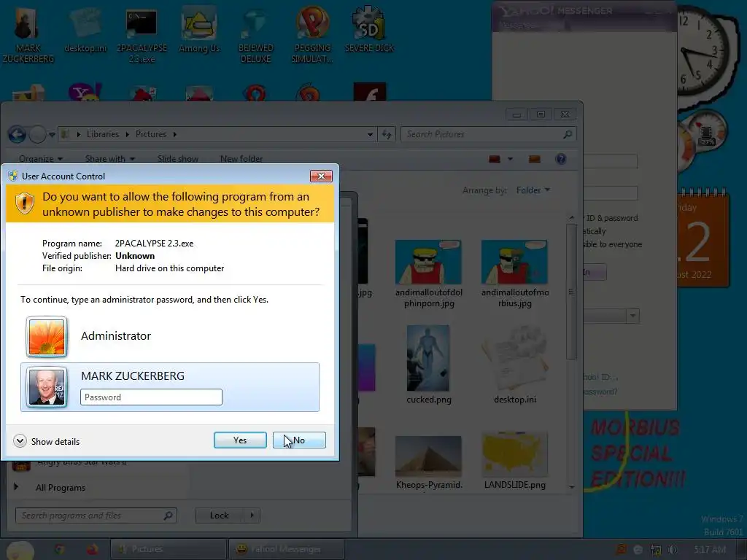Click the Back arrow in Pictures window
This screenshot has height=560, width=747.
coord(18,135)
